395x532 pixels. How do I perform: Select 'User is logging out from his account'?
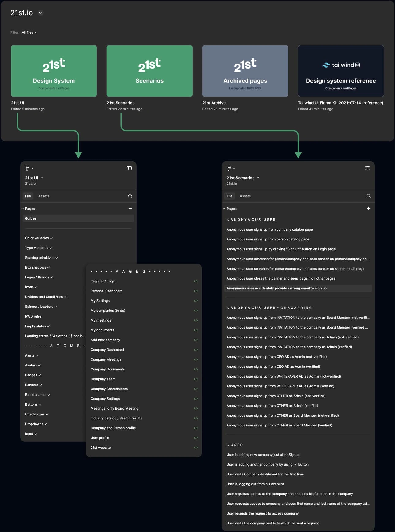255,484
